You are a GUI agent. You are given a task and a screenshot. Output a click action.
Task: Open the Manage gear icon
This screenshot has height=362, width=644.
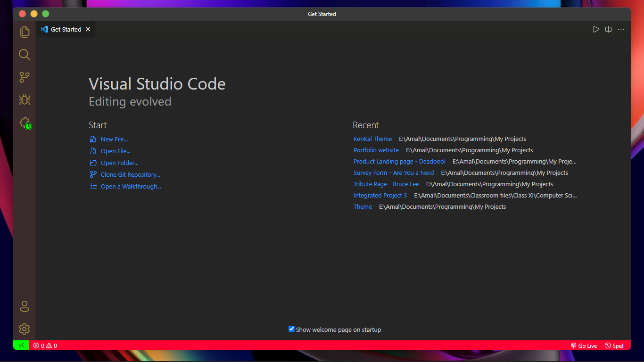click(x=25, y=329)
